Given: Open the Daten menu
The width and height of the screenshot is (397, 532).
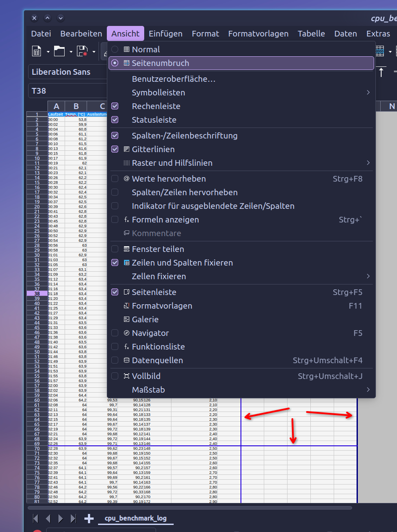Looking at the screenshot, I should click(x=346, y=33).
